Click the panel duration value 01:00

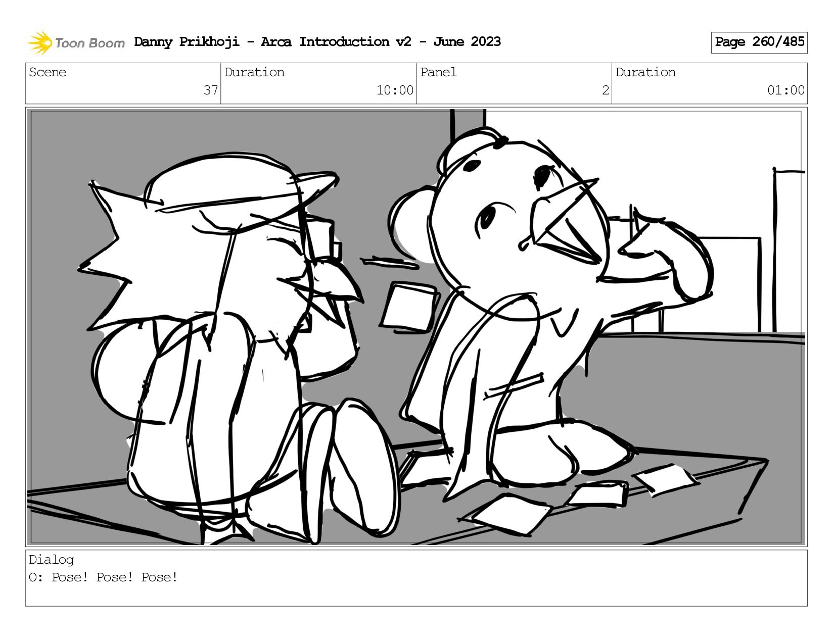786,90
